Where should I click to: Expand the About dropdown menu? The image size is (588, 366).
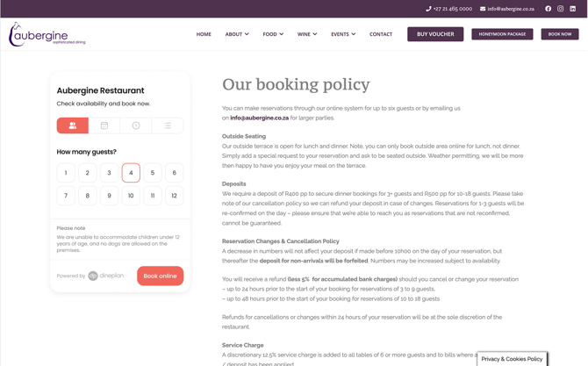[x=237, y=34]
